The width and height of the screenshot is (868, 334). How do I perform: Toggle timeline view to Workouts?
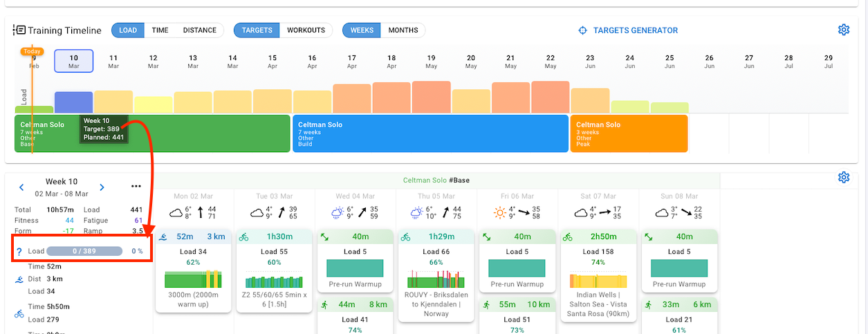tap(306, 30)
